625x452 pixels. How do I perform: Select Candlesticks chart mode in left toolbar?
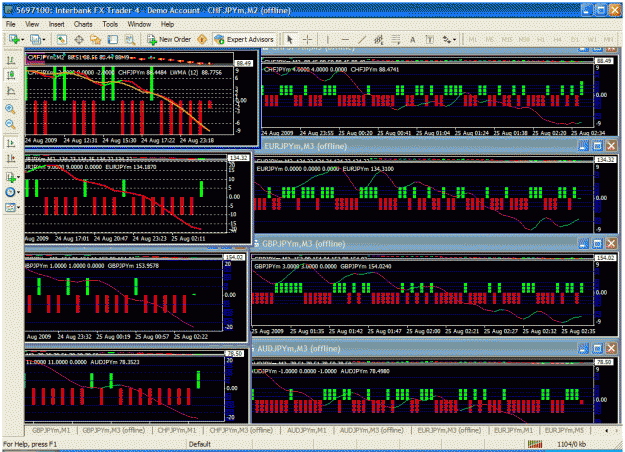(x=11, y=75)
